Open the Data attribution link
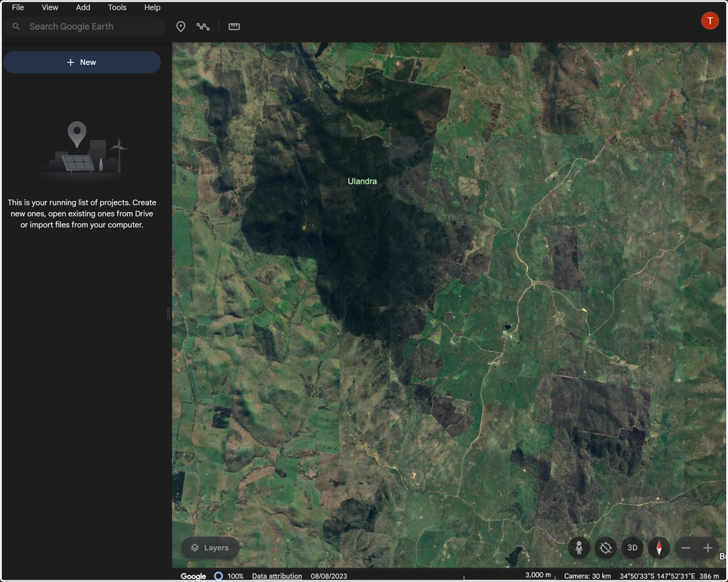This screenshot has height=582, width=728. [277, 576]
